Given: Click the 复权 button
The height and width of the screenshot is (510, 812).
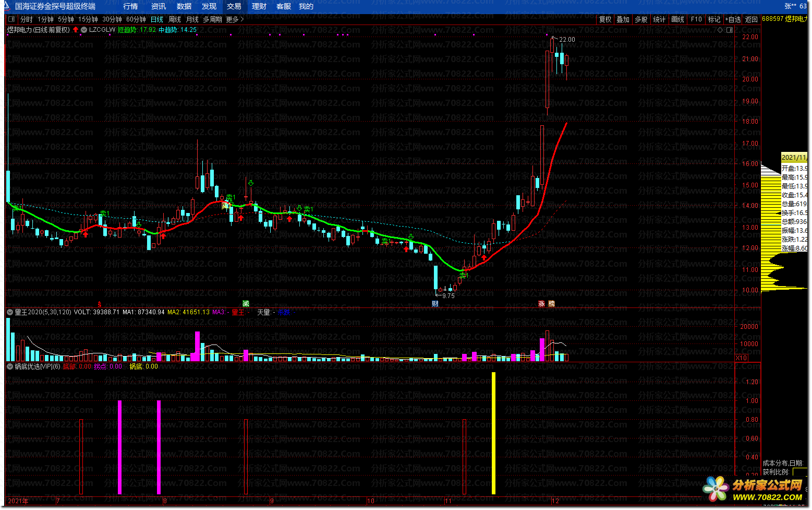Looking at the screenshot, I should coord(605,19).
